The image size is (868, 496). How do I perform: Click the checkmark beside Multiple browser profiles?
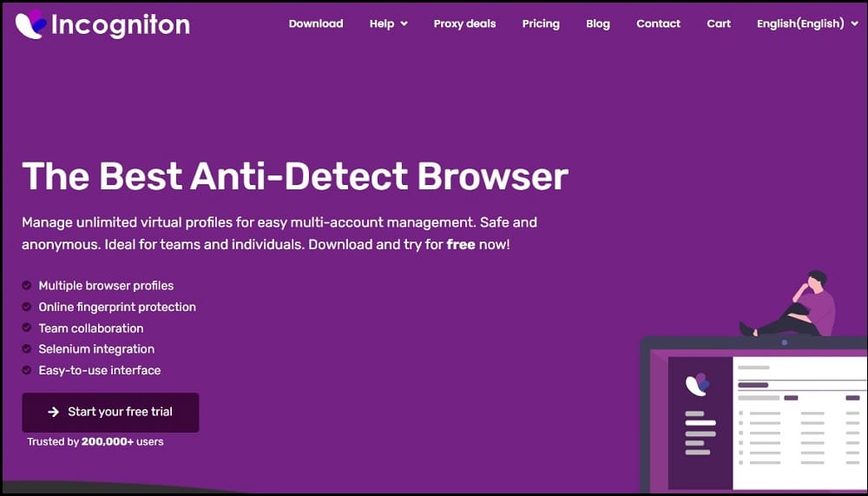click(27, 286)
